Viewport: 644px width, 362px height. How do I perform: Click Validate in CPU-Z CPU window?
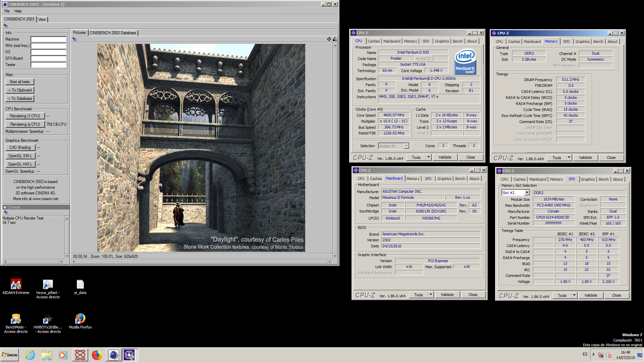tap(445, 157)
